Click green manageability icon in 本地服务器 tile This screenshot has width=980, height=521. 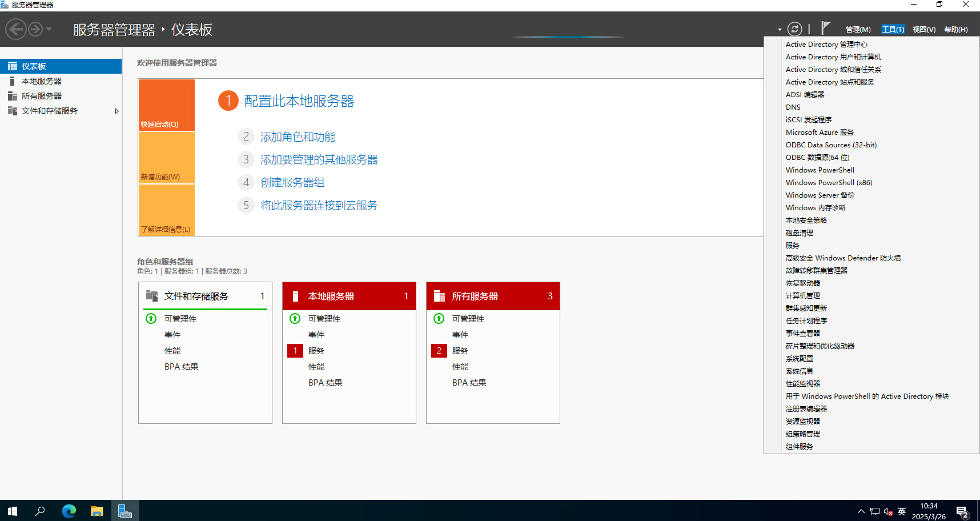click(x=295, y=319)
